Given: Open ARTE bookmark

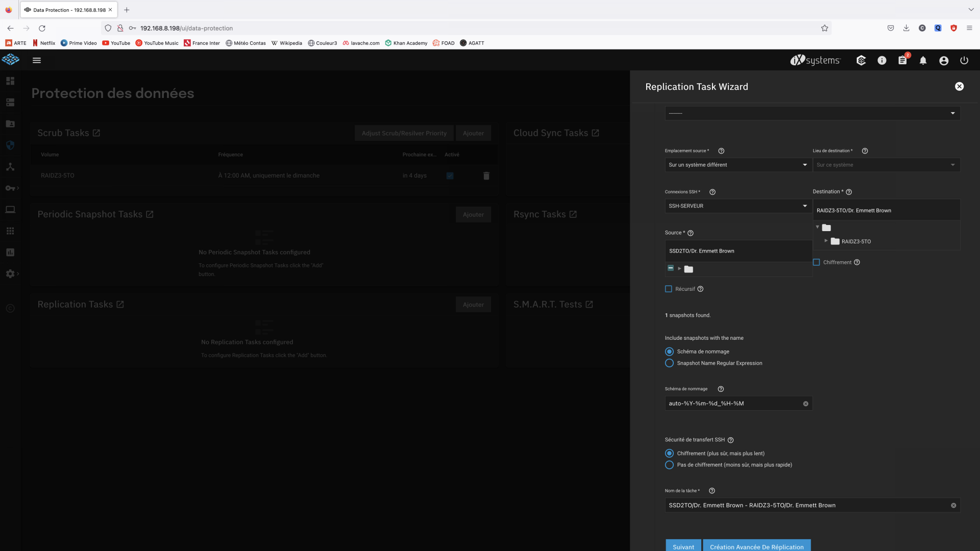Looking at the screenshot, I should pyautogui.click(x=16, y=43).
